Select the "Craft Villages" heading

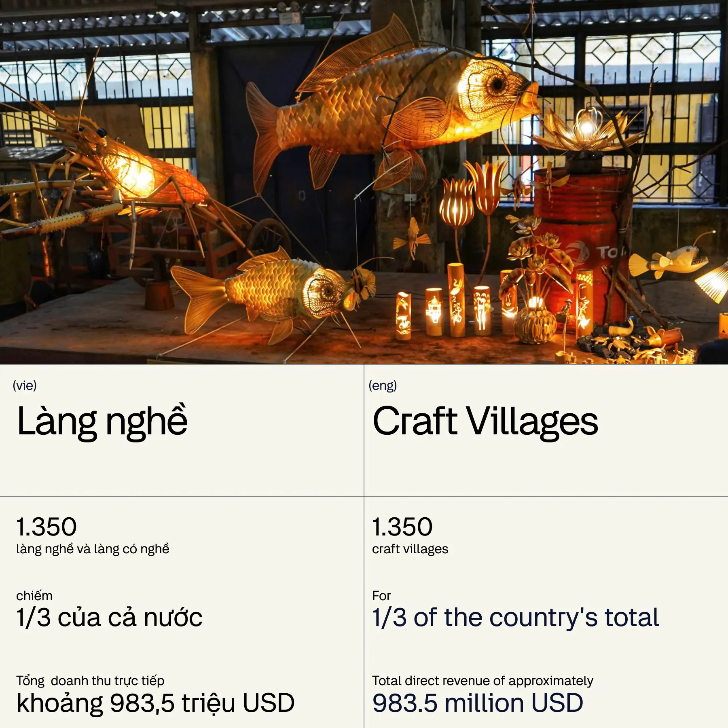485,421
